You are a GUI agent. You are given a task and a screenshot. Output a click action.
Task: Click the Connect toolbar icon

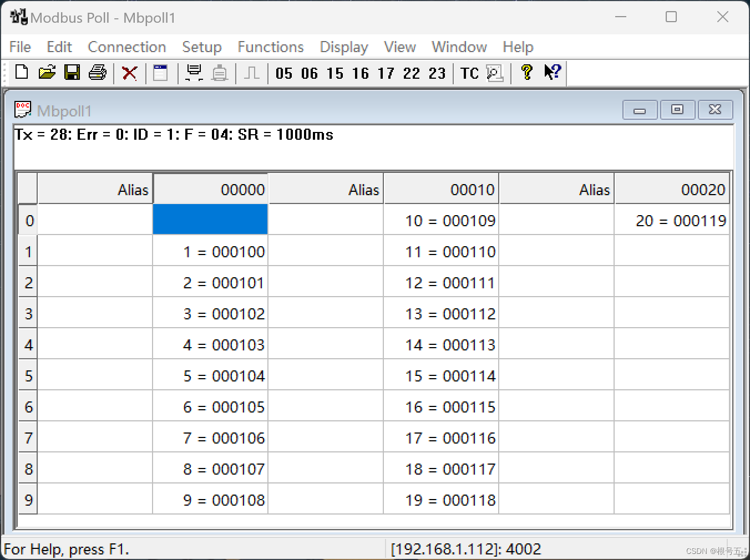point(194,73)
